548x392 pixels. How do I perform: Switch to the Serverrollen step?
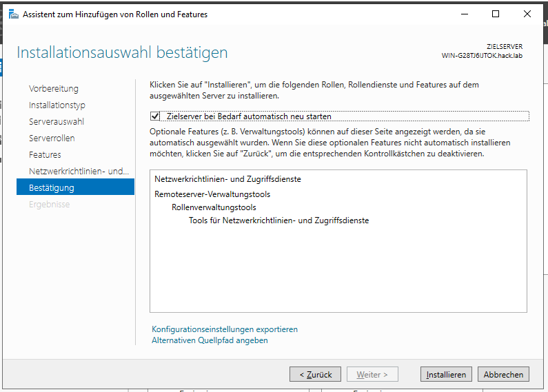click(x=52, y=138)
